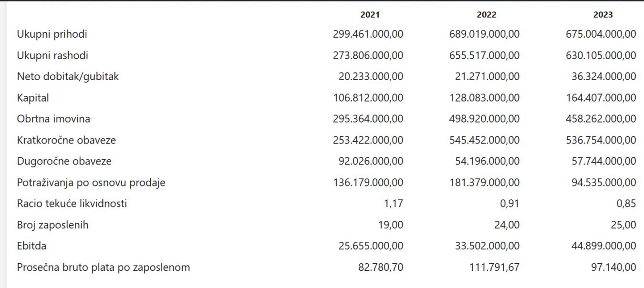The image size is (644, 288).
Task: Select the Ukupni prihodi row label
Action: [x=52, y=34]
